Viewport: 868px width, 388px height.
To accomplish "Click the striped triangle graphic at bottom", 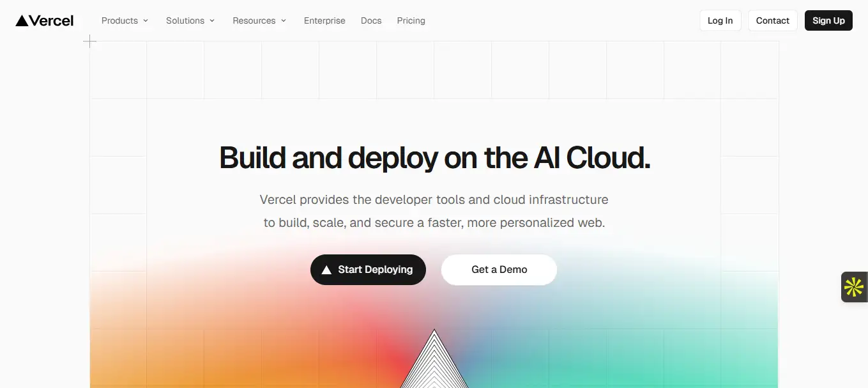I will 434,359.
